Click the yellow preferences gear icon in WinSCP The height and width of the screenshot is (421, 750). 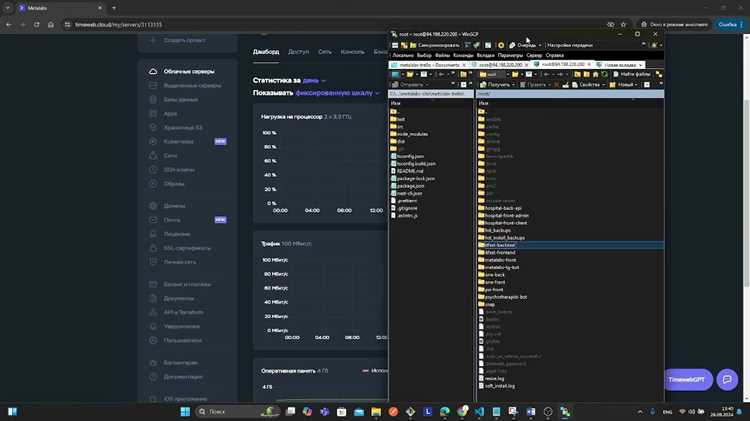click(x=501, y=45)
